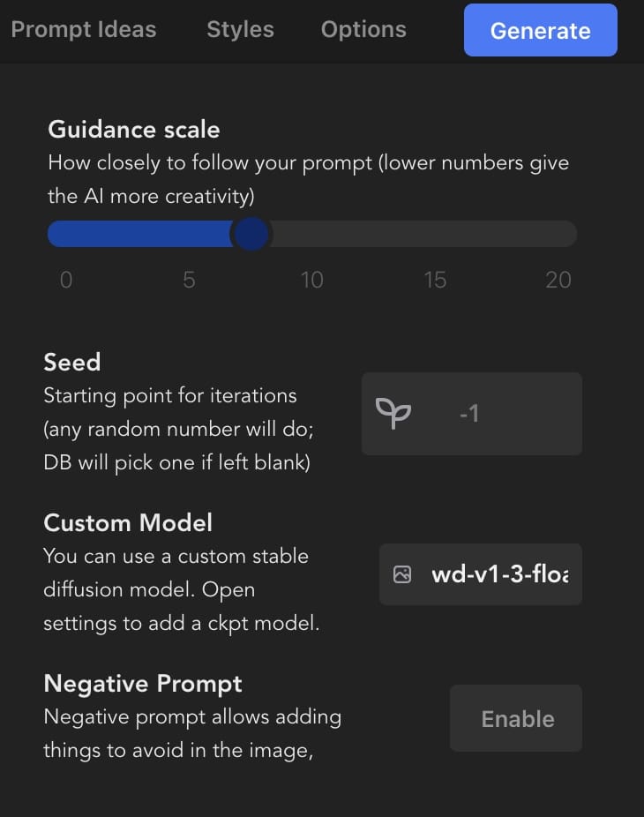This screenshot has width=644, height=817.
Task: Open the Options tab
Action: [x=363, y=30]
